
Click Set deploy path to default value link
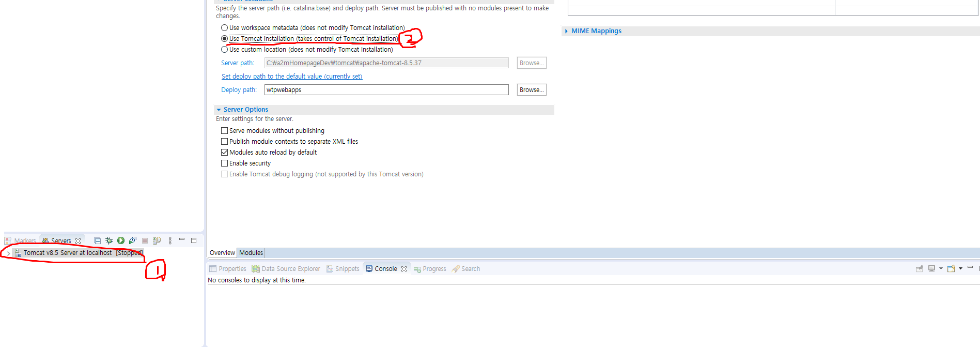point(292,77)
